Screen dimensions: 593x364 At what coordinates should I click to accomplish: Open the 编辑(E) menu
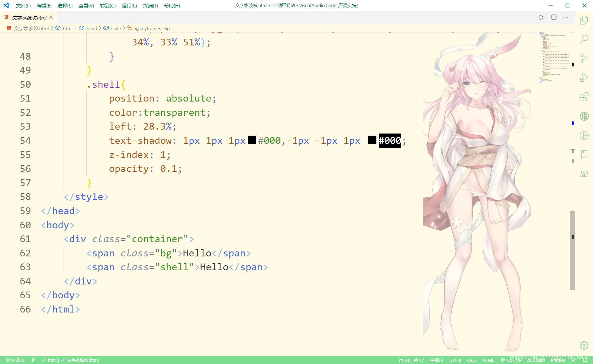pos(44,6)
